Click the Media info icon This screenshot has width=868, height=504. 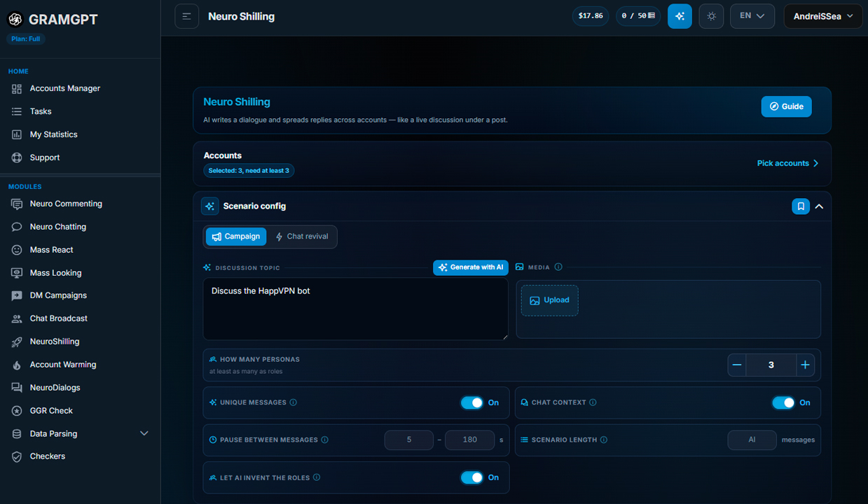click(x=558, y=267)
